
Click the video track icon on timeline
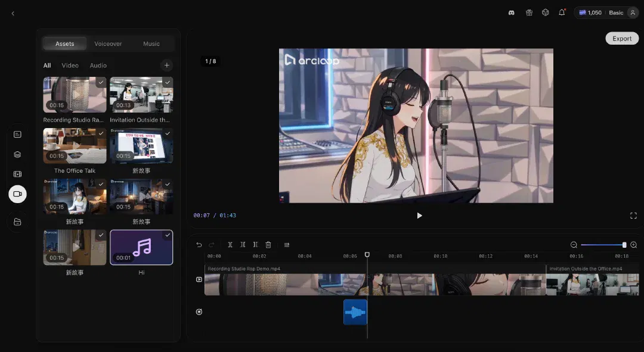199,279
